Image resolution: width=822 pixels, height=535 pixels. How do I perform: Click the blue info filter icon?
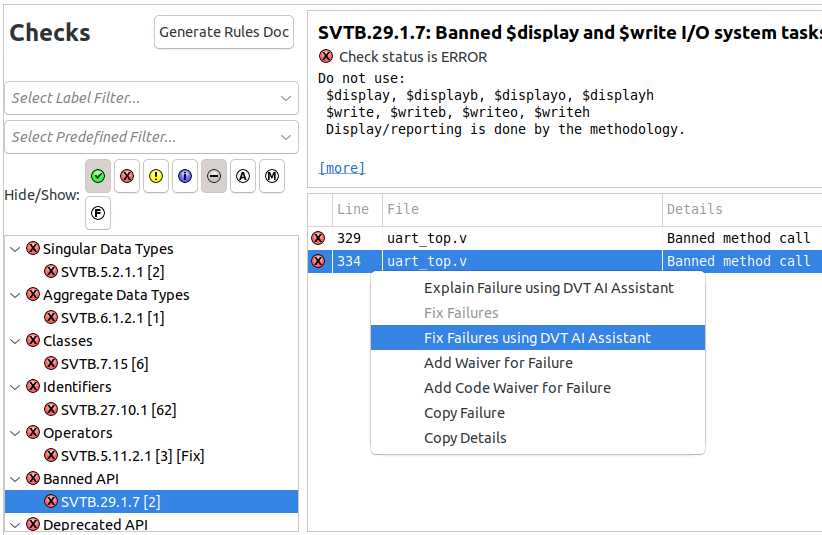[x=185, y=176]
